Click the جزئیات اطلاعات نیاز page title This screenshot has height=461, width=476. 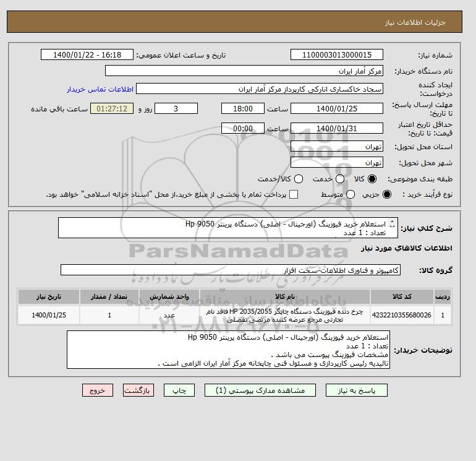[415, 22]
